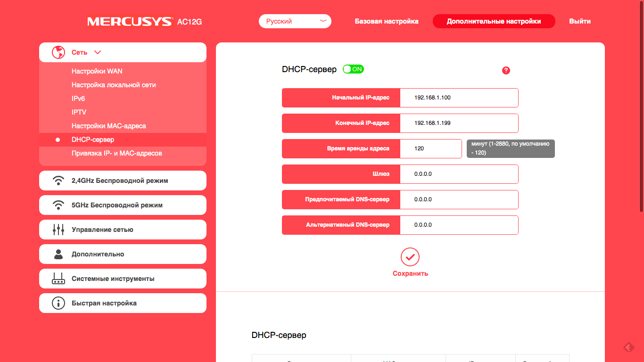Click the 2,4GHz wireless Wi-Fi icon
The width and height of the screenshot is (644, 362).
[58, 181]
